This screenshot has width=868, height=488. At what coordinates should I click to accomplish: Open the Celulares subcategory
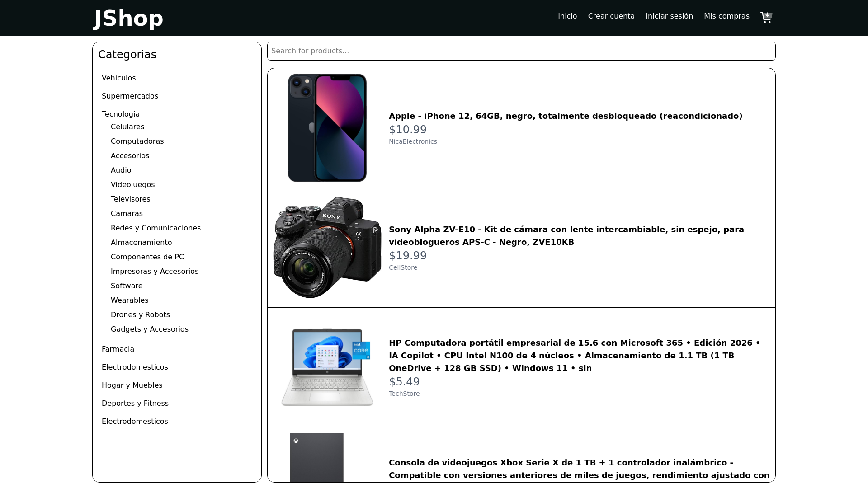pyautogui.click(x=127, y=127)
